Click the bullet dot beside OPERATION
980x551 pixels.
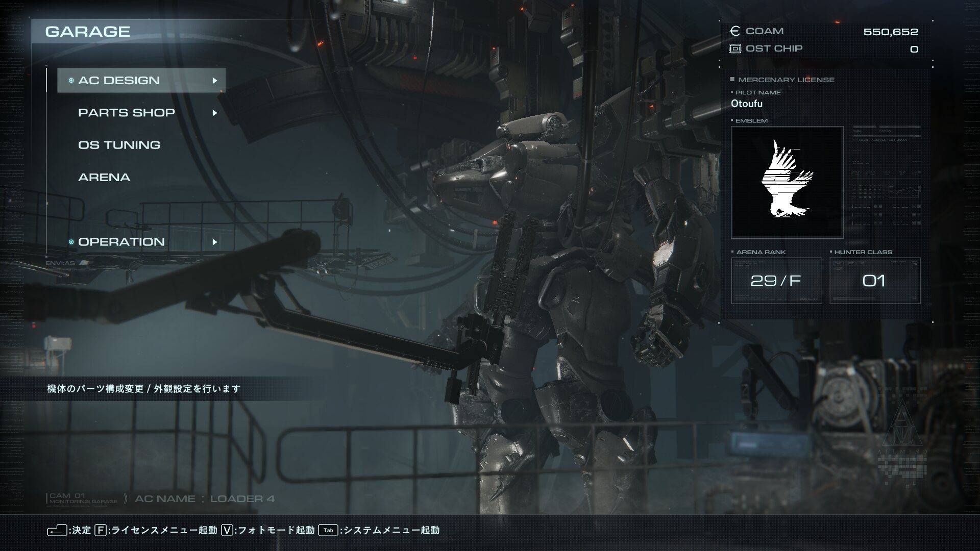point(71,242)
